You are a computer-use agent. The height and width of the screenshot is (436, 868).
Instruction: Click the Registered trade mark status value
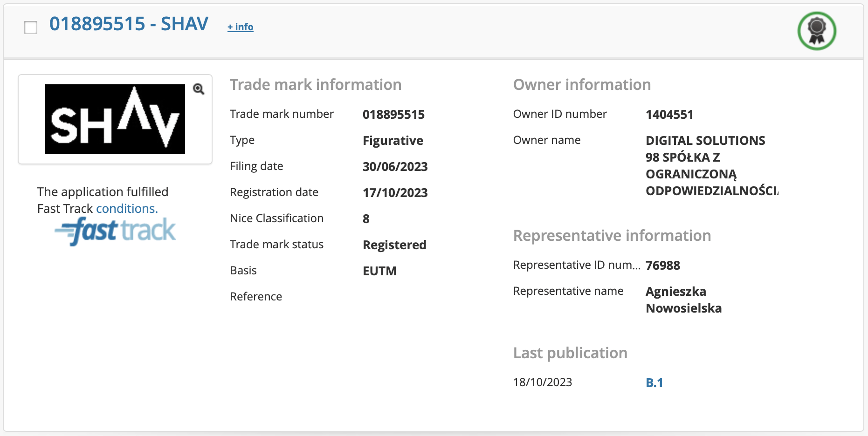pyautogui.click(x=394, y=245)
